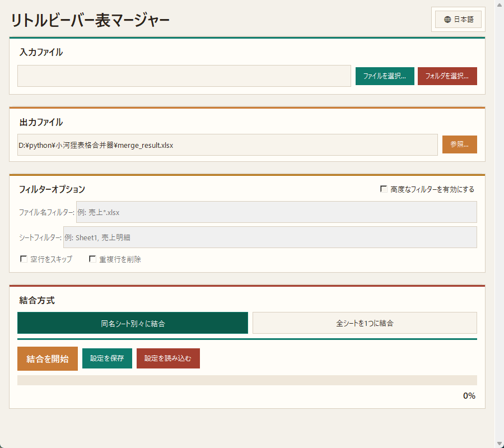Click the フィルターオプション heading
The width and height of the screenshot is (504, 448).
52,189
